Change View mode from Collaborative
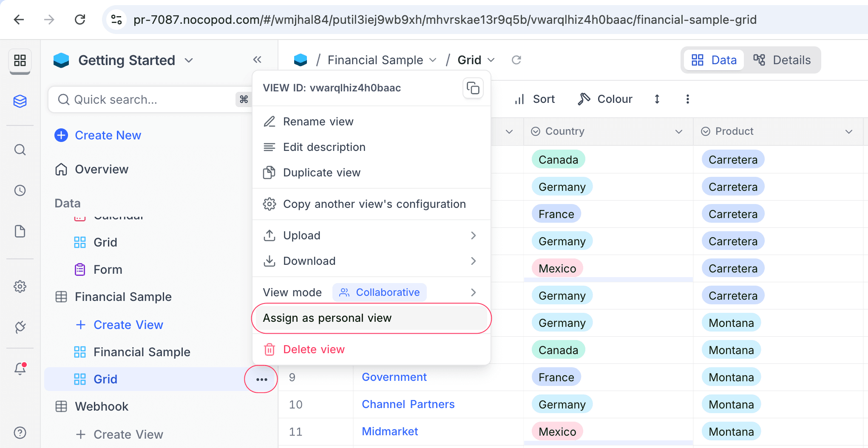The image size is (868, 448). click(379, 292)
